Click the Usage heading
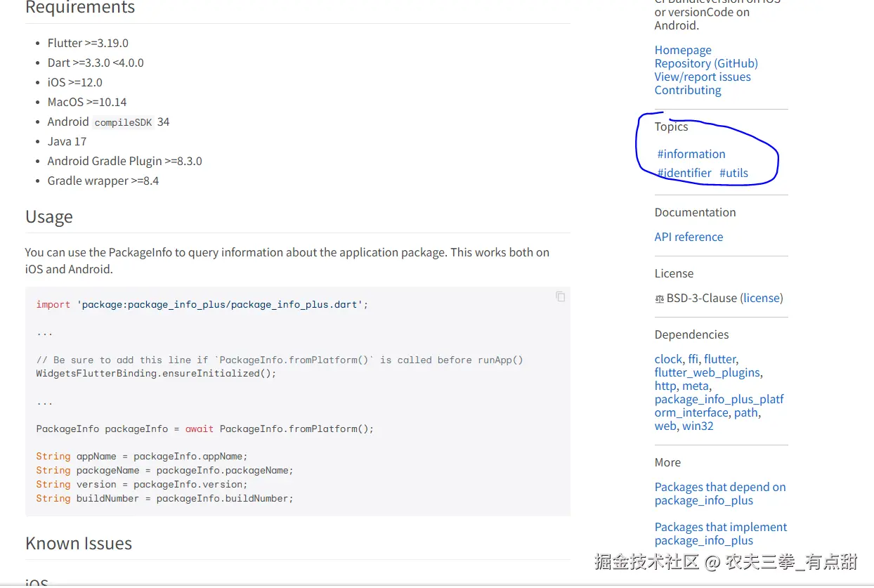The height and width of the screenshot is (588, 874). (49, 217)
